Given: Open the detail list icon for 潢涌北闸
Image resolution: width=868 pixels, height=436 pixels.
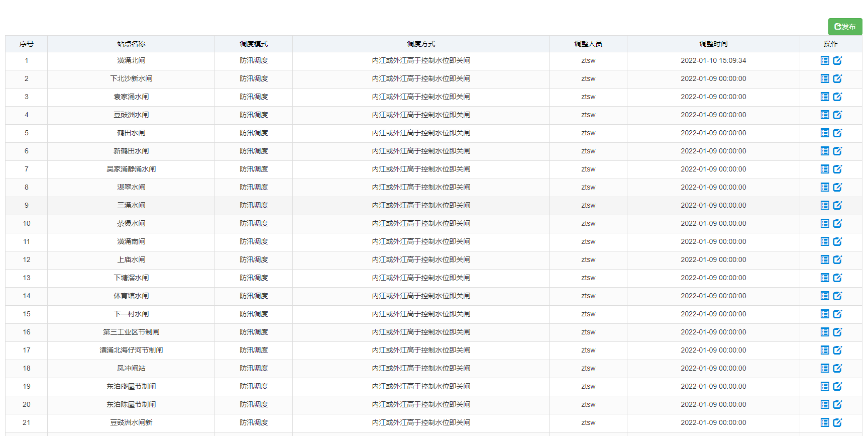Looking at the screenshot, I should 825,60.
